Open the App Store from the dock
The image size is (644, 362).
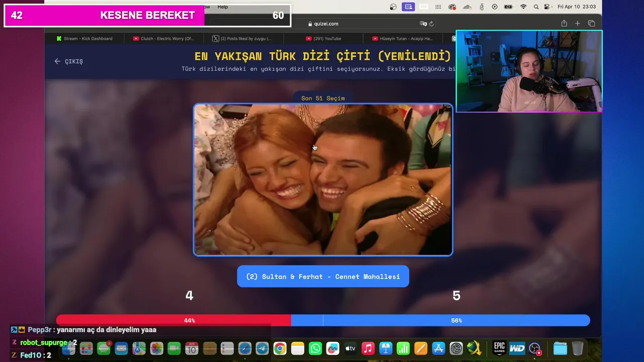439,348
